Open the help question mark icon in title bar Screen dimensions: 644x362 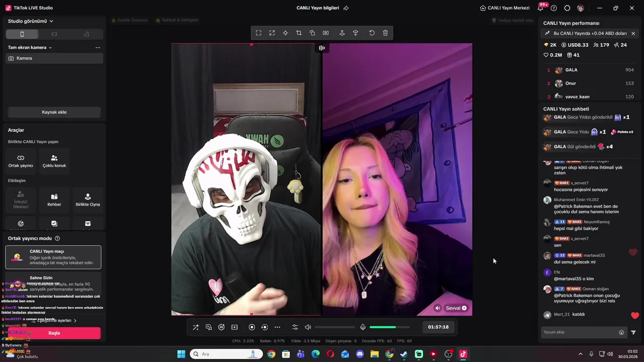554,8
